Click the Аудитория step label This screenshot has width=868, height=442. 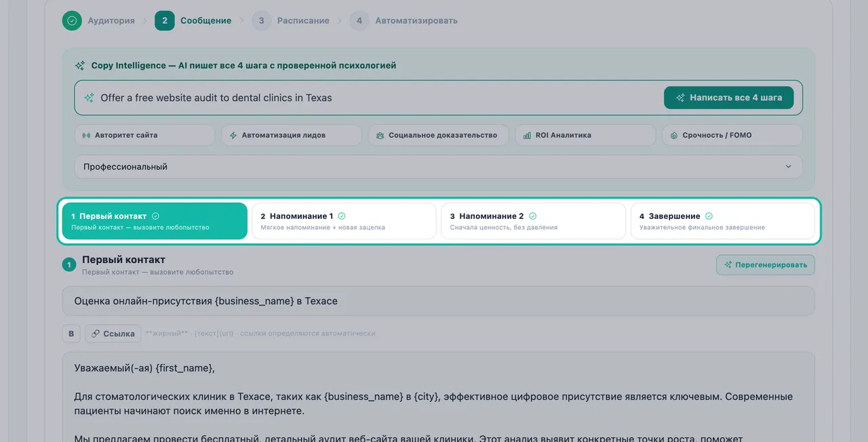pos(111,20)
